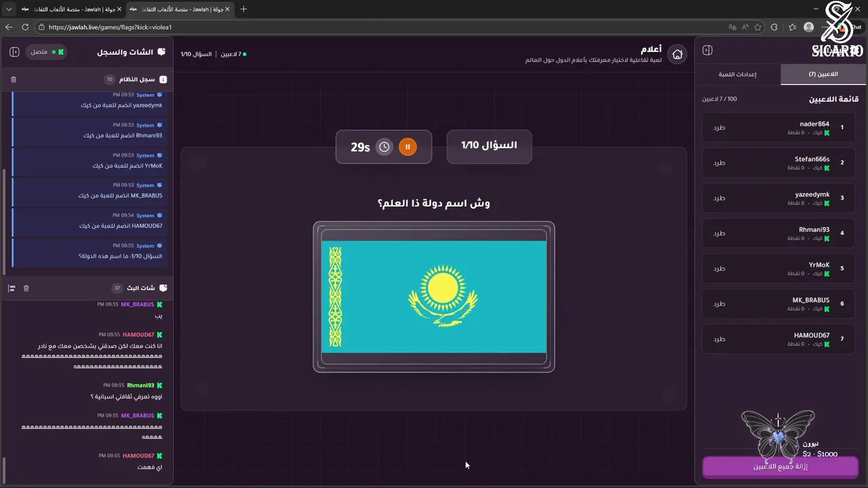Pause the question countdown timer

(408, 146)
